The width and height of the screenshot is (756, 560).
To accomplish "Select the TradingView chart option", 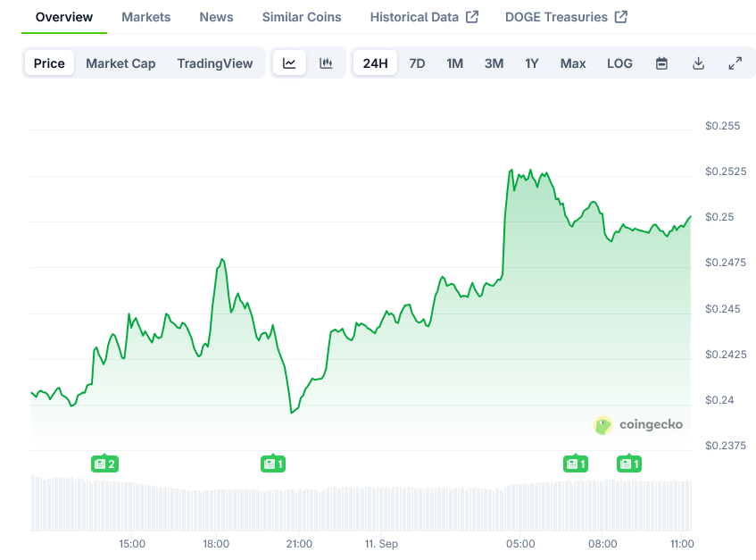I will pyautogui.click(x=214, y=63).
